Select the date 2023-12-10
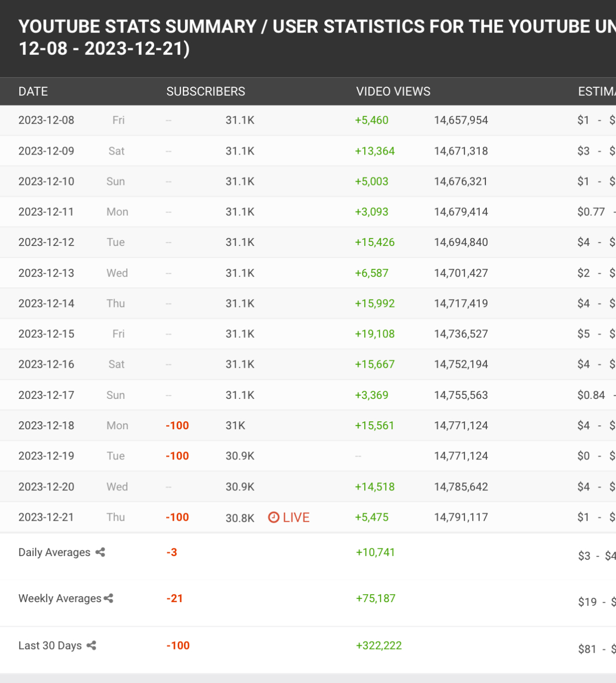616x683 pixels. 47,181
